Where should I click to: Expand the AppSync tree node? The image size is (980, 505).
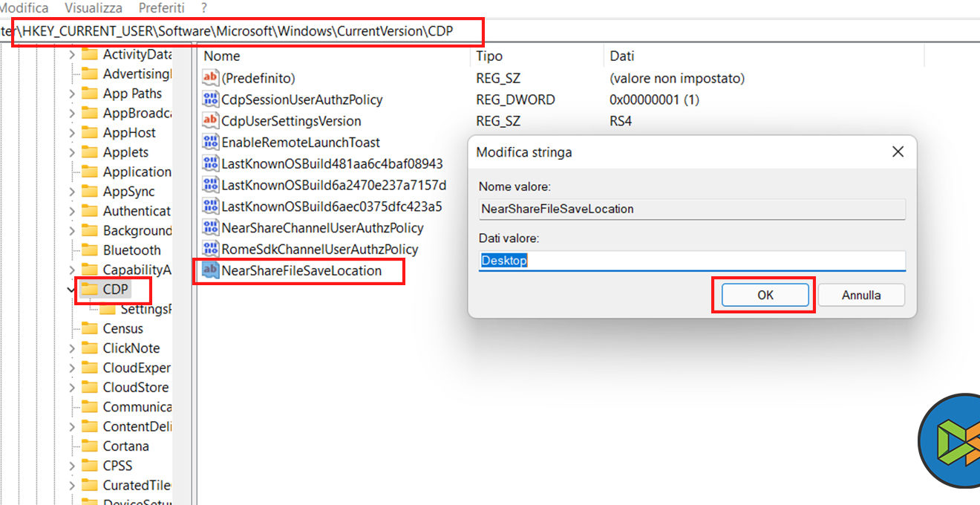point(72,192)
